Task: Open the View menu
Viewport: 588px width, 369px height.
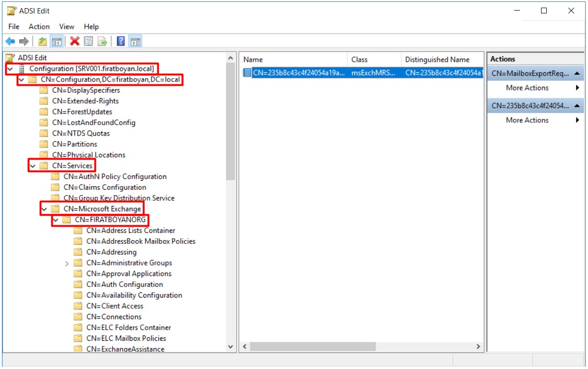Action: pyautogui.click(x=67, y=26)
